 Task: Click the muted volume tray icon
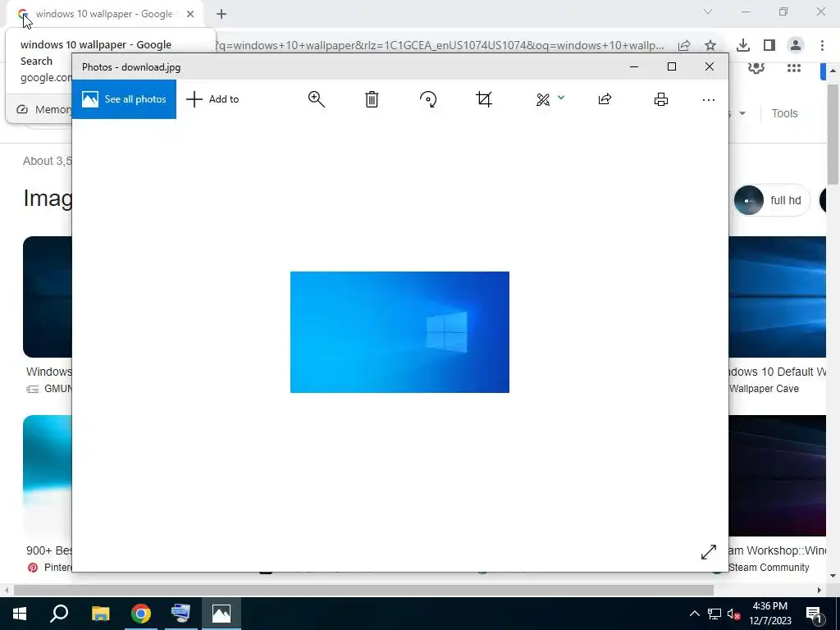[734, 614]
